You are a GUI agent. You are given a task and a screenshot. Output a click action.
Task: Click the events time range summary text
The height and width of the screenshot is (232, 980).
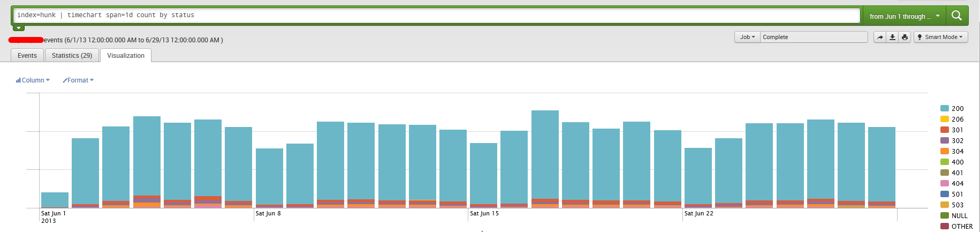click(x=133, y=40)
